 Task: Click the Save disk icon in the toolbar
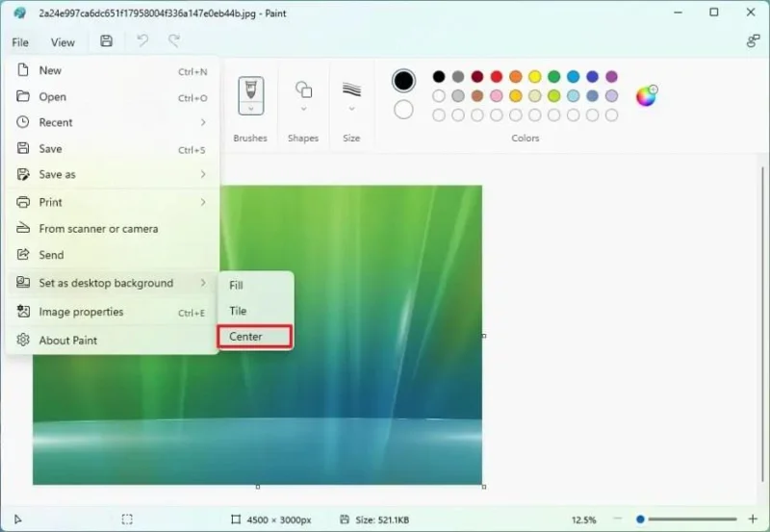click(x=106, y=41)
